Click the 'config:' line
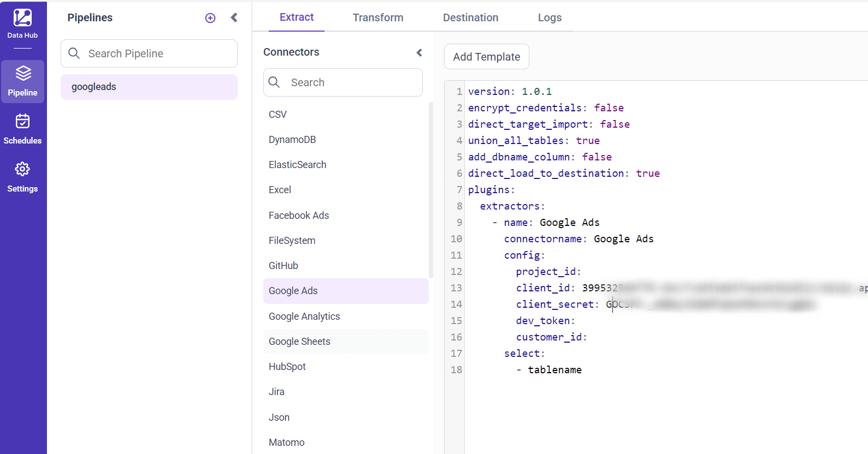The image size is (868, 454). (x=524, y=255)
